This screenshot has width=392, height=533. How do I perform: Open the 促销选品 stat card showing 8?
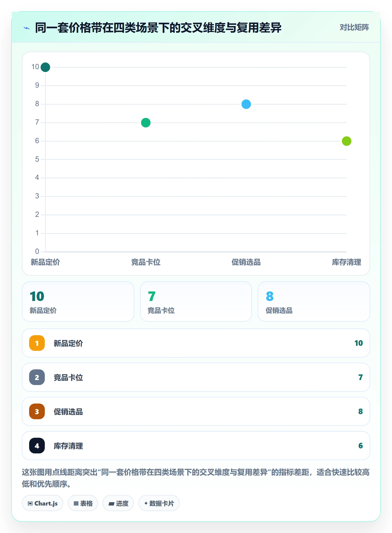(x=314, y=302)
